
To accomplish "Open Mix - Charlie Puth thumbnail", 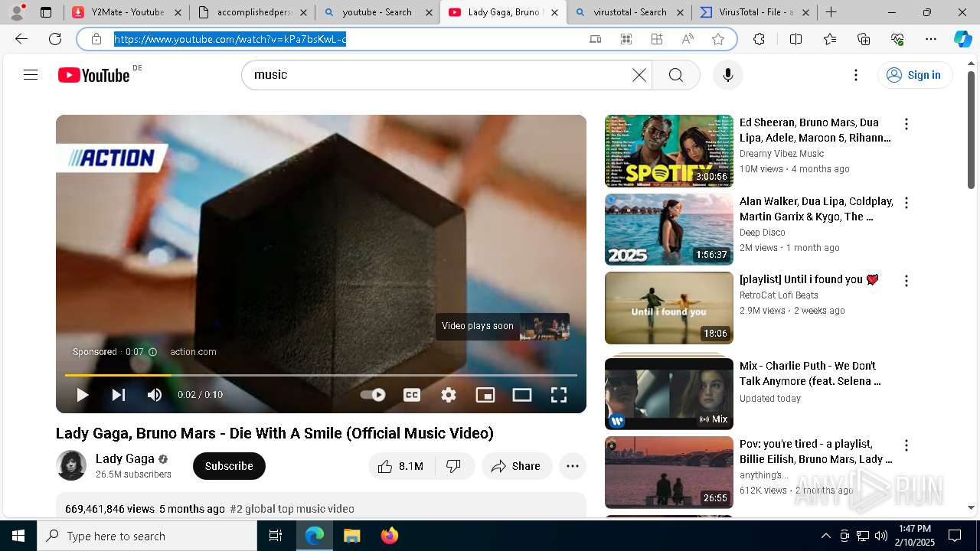I will click(x=669, y=393).
